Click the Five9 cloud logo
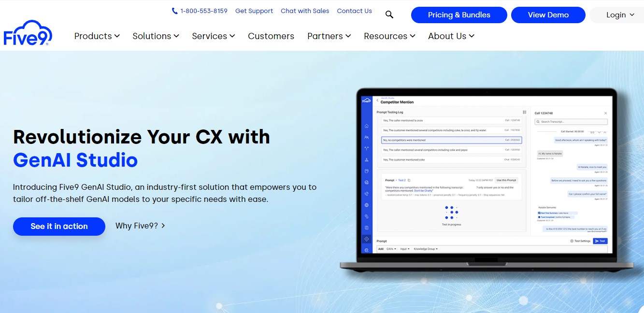 click(x=28, y=33)
